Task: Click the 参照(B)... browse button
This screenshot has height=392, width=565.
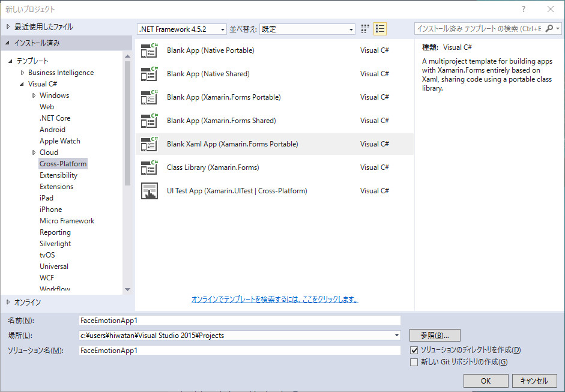Action: (435, 336)
